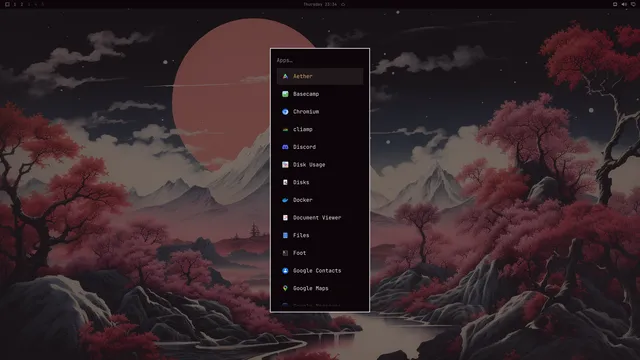
Task: Focus the Apps… search field
Action: pos(320,60)
